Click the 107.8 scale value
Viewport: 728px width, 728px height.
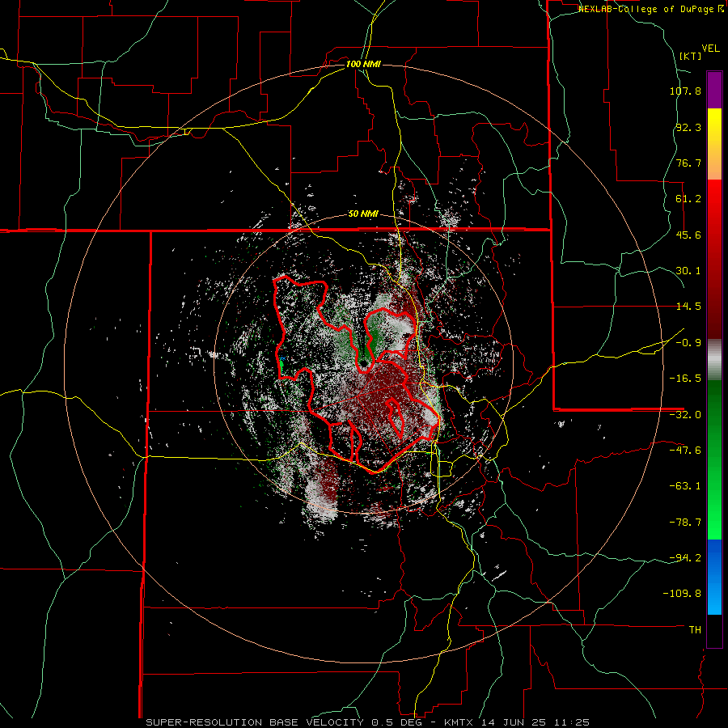point(685,91)
